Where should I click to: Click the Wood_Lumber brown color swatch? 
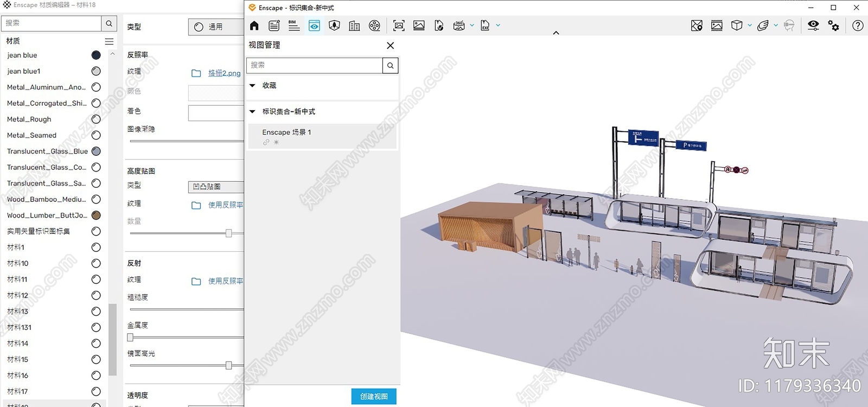click(96, 215)
